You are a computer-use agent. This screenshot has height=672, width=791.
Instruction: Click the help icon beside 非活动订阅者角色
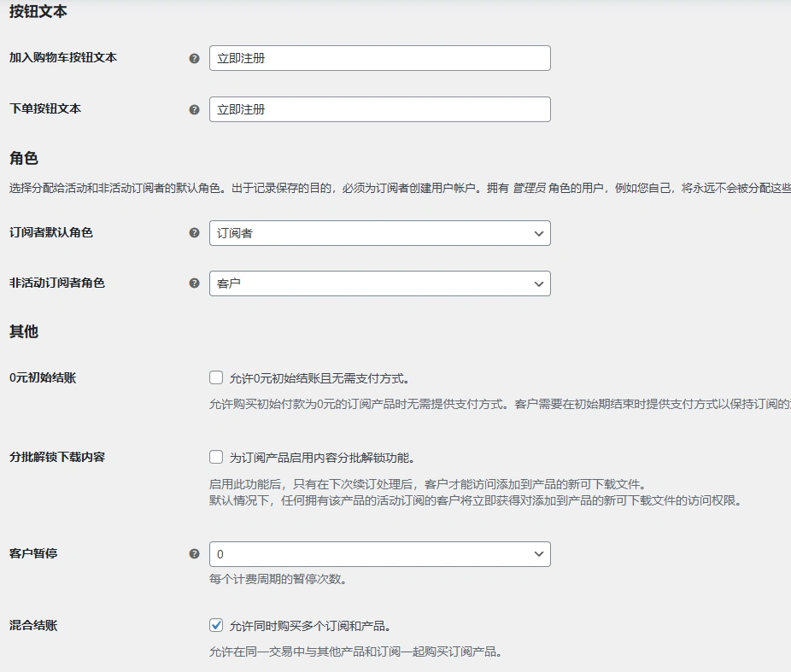click(x=192, y=283)
